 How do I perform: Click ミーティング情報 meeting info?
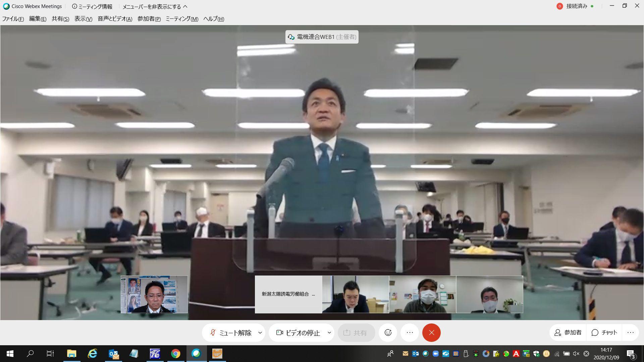tap(92, 7)
